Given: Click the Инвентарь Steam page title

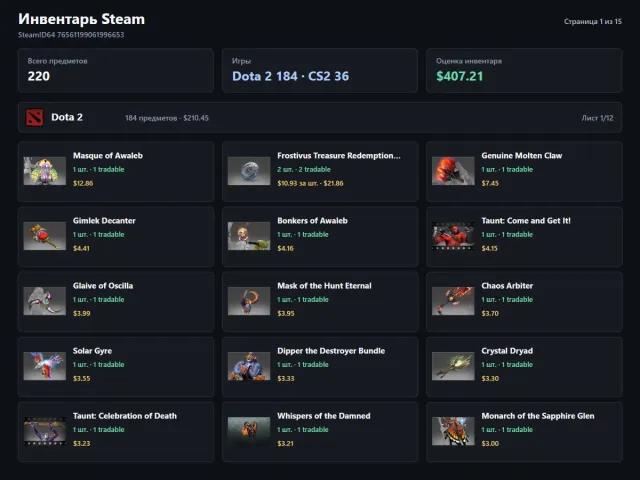Looking at the screenshot, I should tap(81, 19).
